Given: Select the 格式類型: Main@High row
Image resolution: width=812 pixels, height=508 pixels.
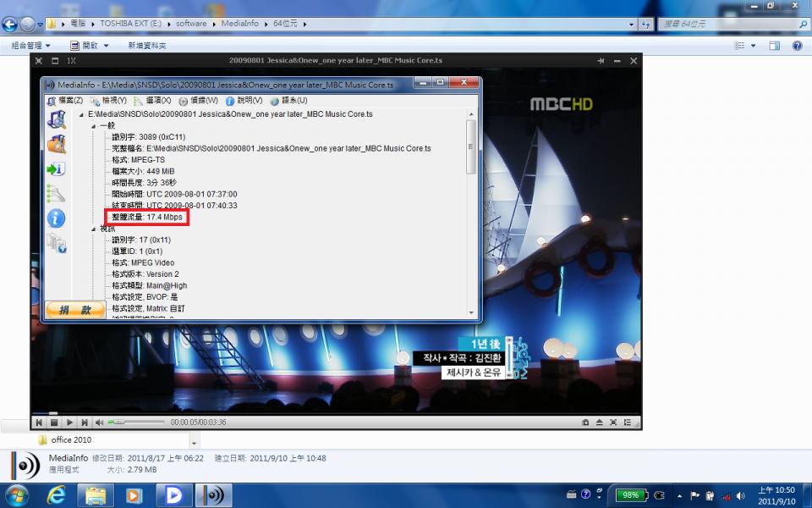Looking at the screenshot, I should (x=149, y=285).
